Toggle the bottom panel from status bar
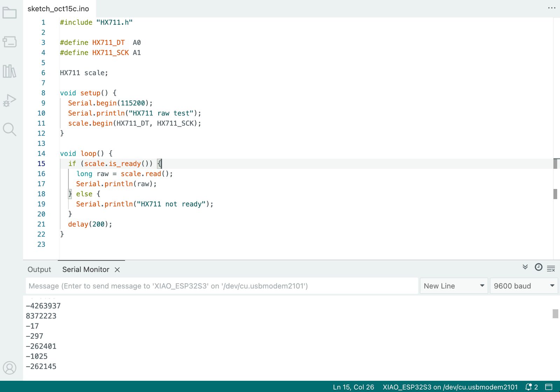 [x=549, y=387]
